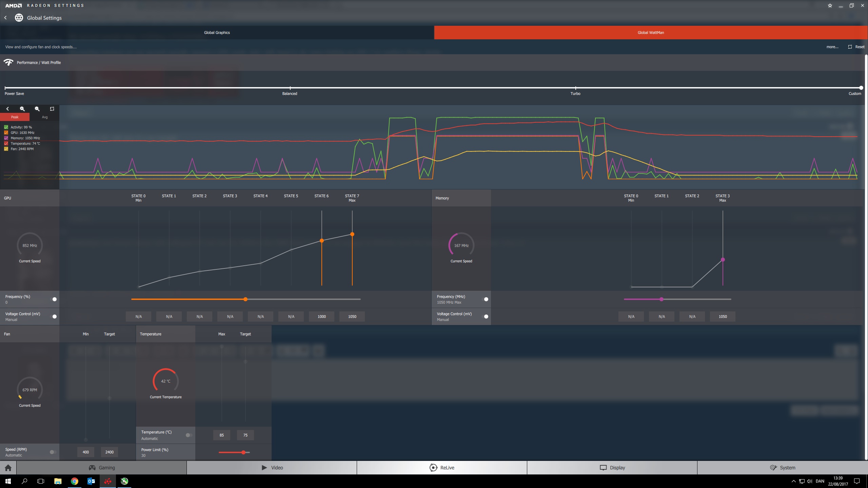Open the Display section
The height and width of the screenshot is (488, 868).
coord(612,468)
